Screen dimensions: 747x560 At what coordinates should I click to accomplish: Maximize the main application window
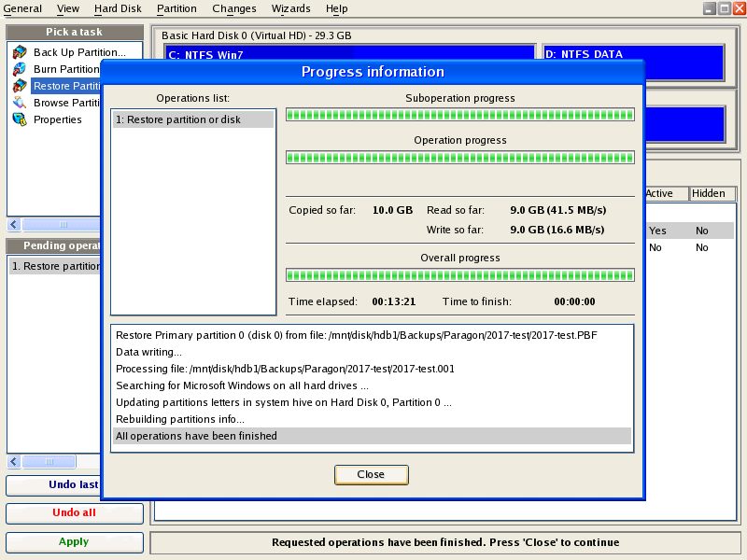tap(725, 8)
